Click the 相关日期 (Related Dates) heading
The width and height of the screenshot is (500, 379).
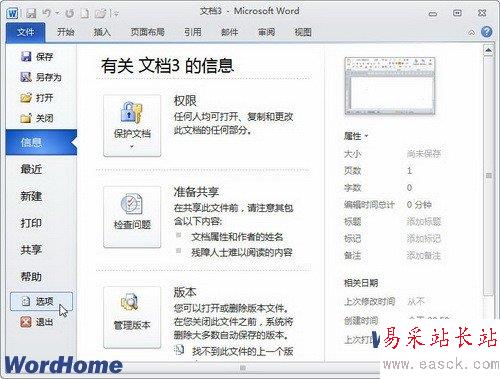[361, 283]
